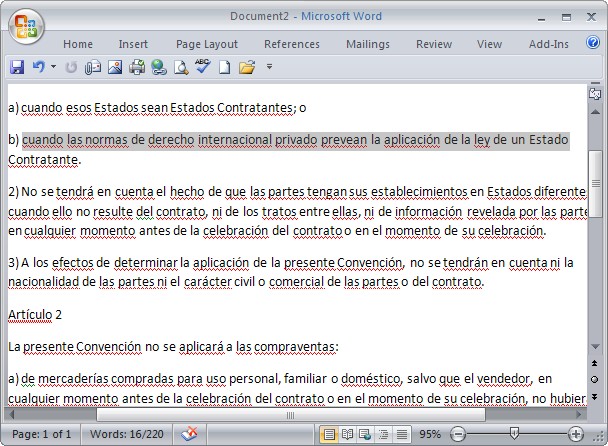Jump to the previous page using double up arrows
608x446 pixels.
click(595, 363)
